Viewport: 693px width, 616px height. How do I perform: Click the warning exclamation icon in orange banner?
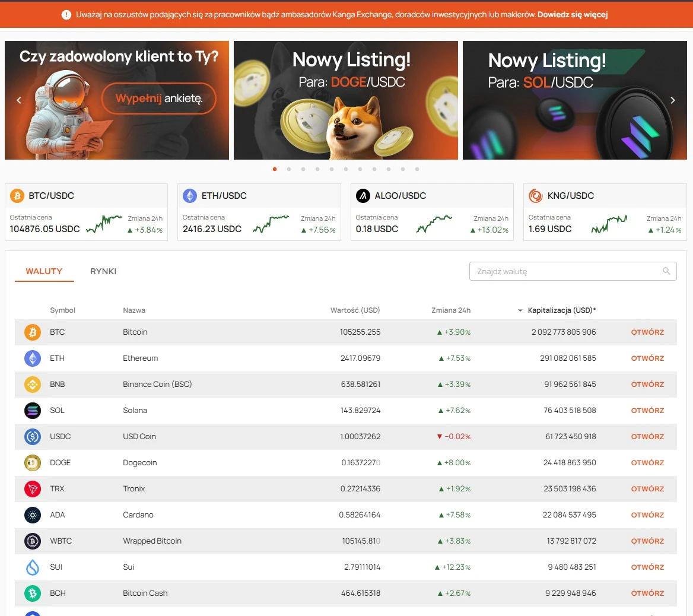click(66, 15)
